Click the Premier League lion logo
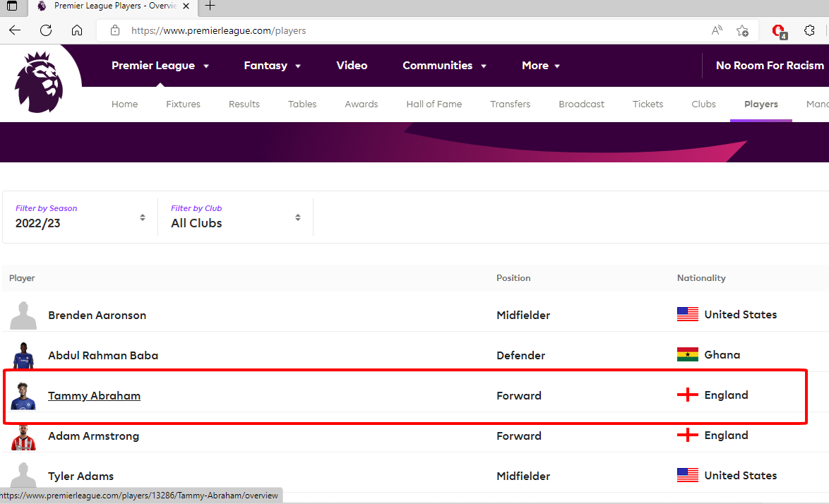Image resolution: width=829 pixels, height=504 pixels. (39, 82)
